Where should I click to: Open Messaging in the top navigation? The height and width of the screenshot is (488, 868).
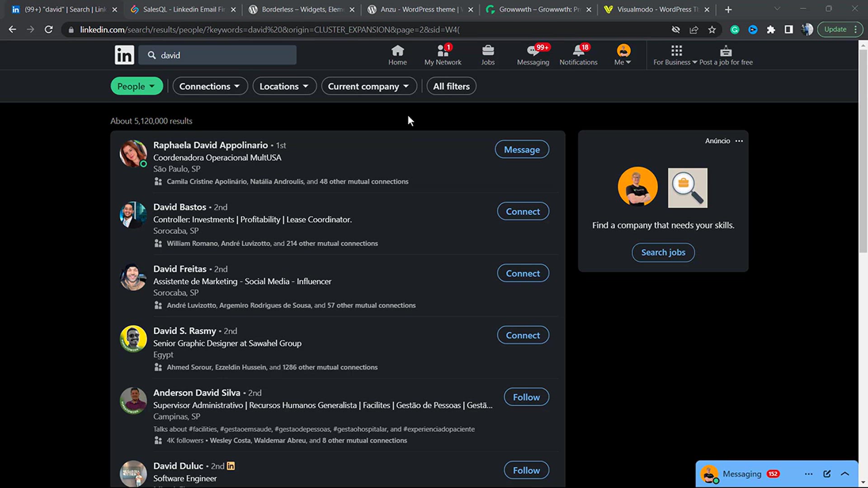[533, 55]
